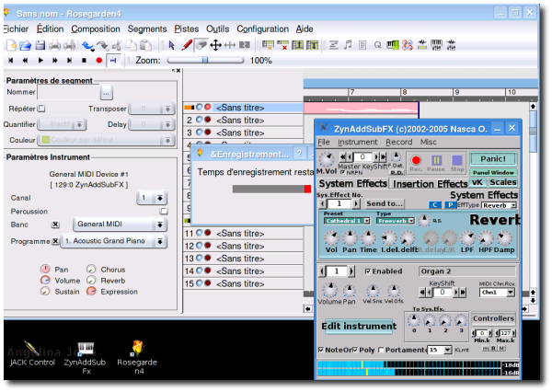Create a new Rosegarden document

pos(11,45)
